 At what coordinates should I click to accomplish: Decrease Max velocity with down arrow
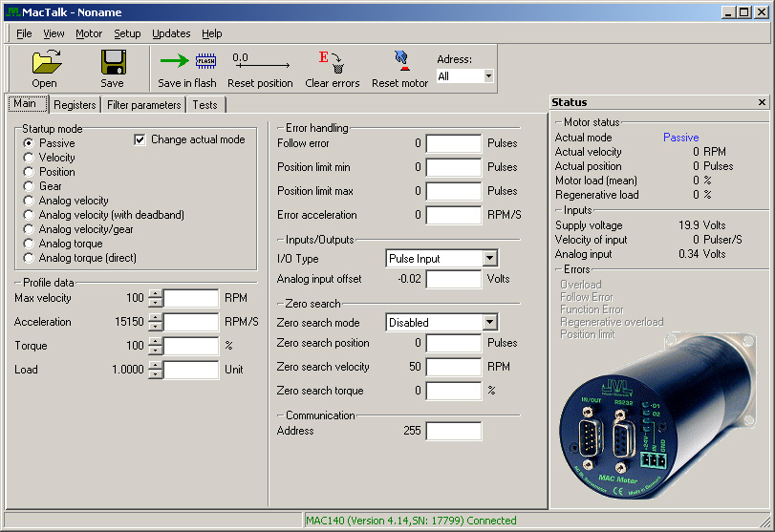click(156, 303)
